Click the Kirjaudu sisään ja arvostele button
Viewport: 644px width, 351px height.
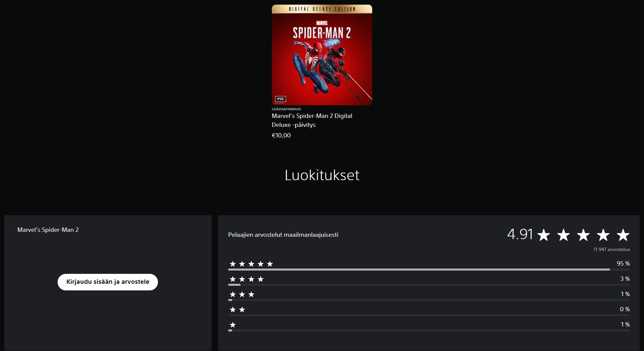tap(108, 282)
